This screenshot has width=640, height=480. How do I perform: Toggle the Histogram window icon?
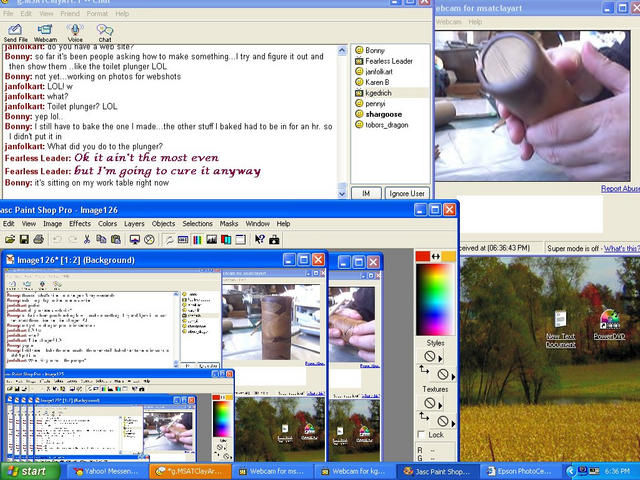tap(211, 240)
